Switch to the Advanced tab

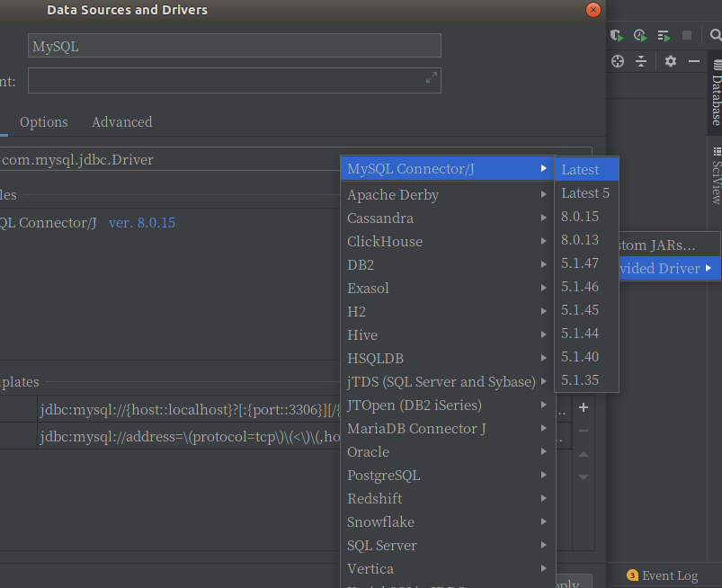click(x=122, y=122)
